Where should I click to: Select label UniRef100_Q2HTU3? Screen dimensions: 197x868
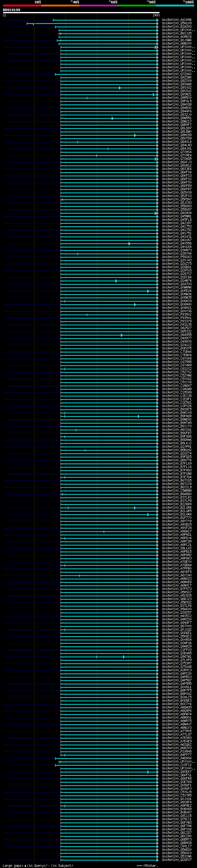pyautogui.click(x=177, y=271)
